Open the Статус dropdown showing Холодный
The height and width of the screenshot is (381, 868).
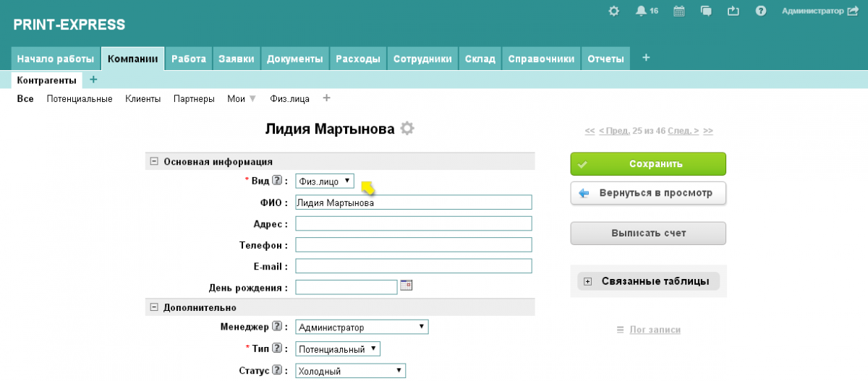pos(350,371)
